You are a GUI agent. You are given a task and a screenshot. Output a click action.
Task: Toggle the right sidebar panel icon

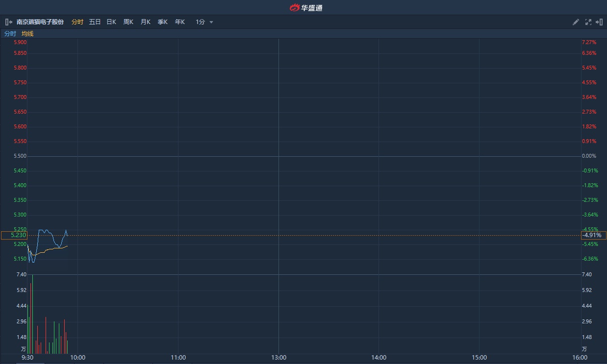(x=599, y=22)
